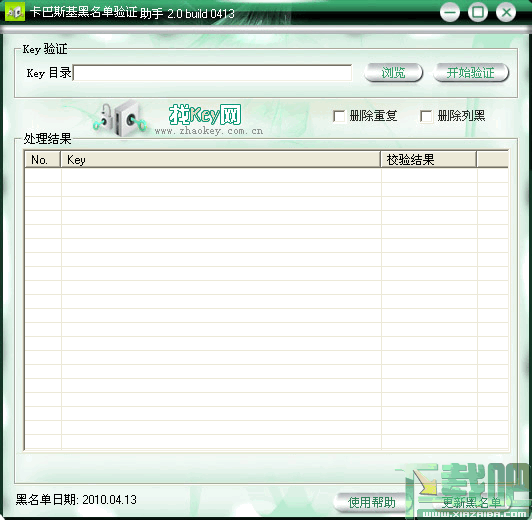This screenshot has height=520, width=532.
Task: Click the window title 卡巴斯基黑名单验证助手 text
Action: (96, 13)
